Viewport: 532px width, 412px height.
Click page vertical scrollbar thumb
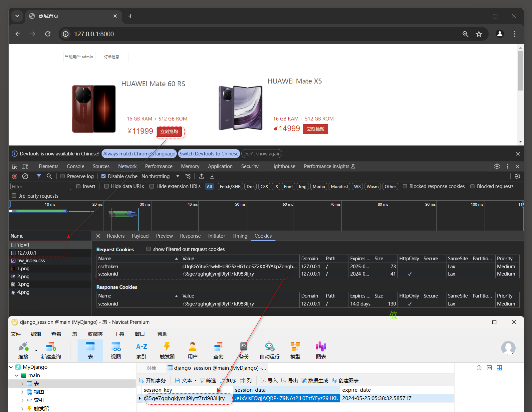(x=521, y=71)
